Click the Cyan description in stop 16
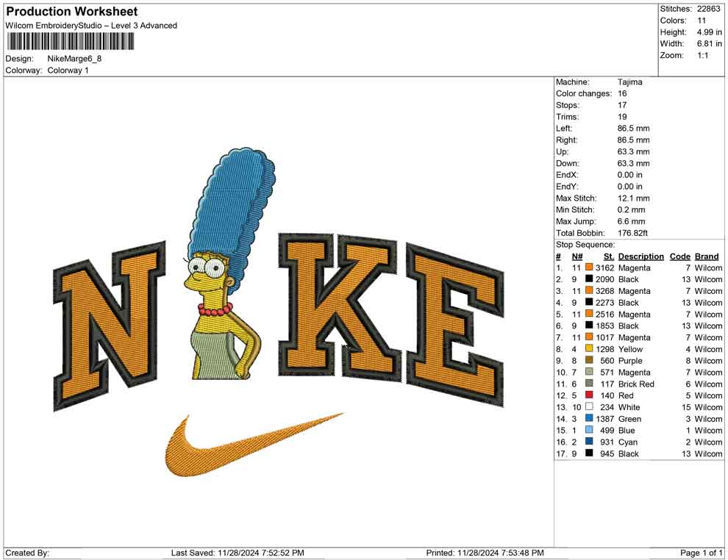The height and width of the screenshot is (560, 728). (x=628, y=442)
